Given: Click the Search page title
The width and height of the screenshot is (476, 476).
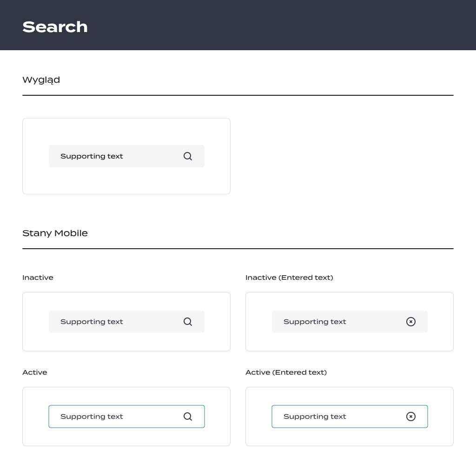Looking at the screenshot, I should pyautogui.click(x=55, y=27).
